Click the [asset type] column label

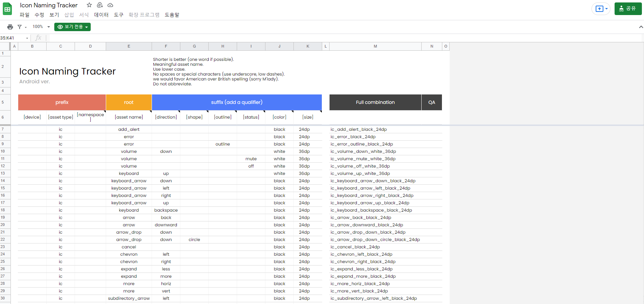[x=61, y=117]
